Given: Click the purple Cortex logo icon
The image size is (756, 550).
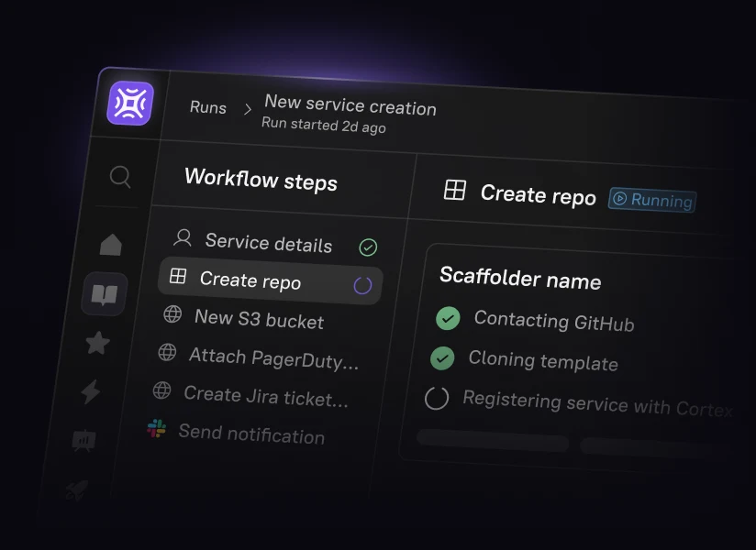Looking at the screenshot, I should tap(130, 103).
